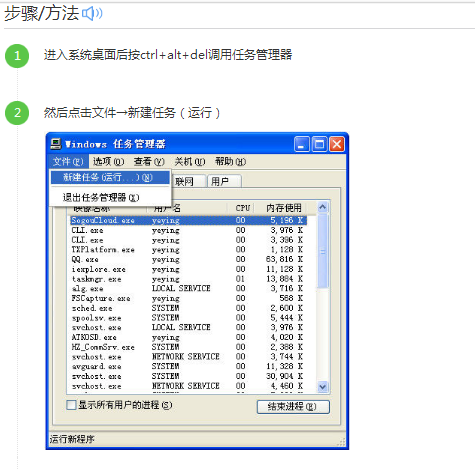Click the CPU value 01 for taskmgr.exe
This screenshot has width=475, height=470.
(x=240, y=279)
